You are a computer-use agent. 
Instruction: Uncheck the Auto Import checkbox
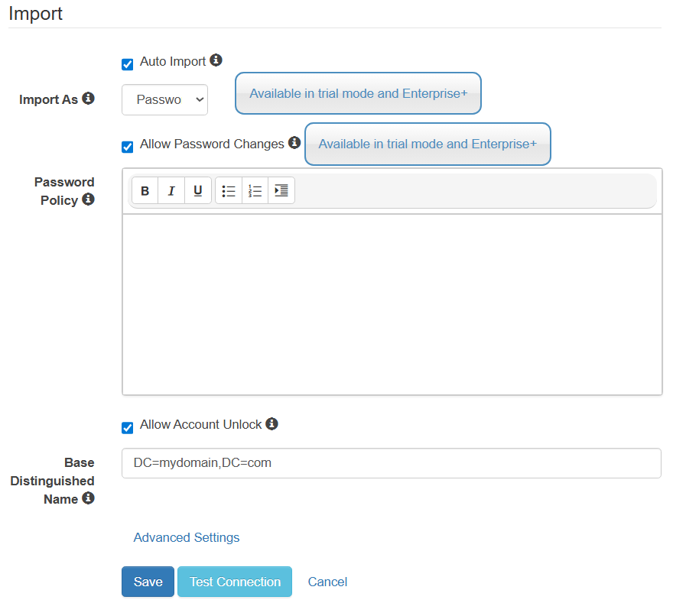(x=128, y=65)
